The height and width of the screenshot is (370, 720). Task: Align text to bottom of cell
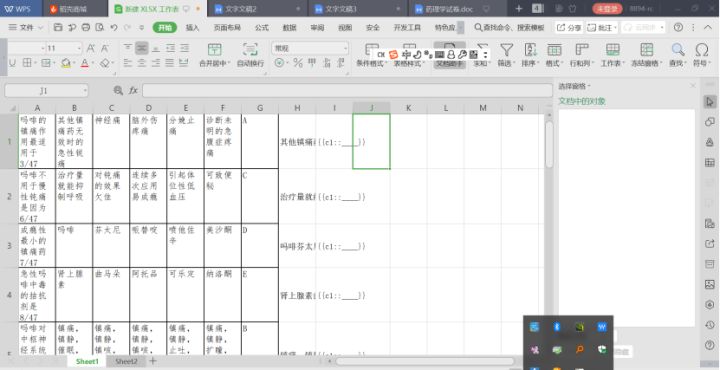point(156,48)
